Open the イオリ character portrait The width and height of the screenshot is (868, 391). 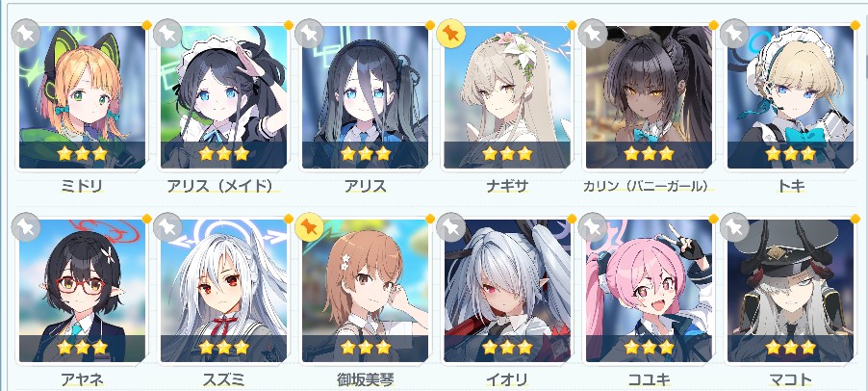(x=507, y=291)
